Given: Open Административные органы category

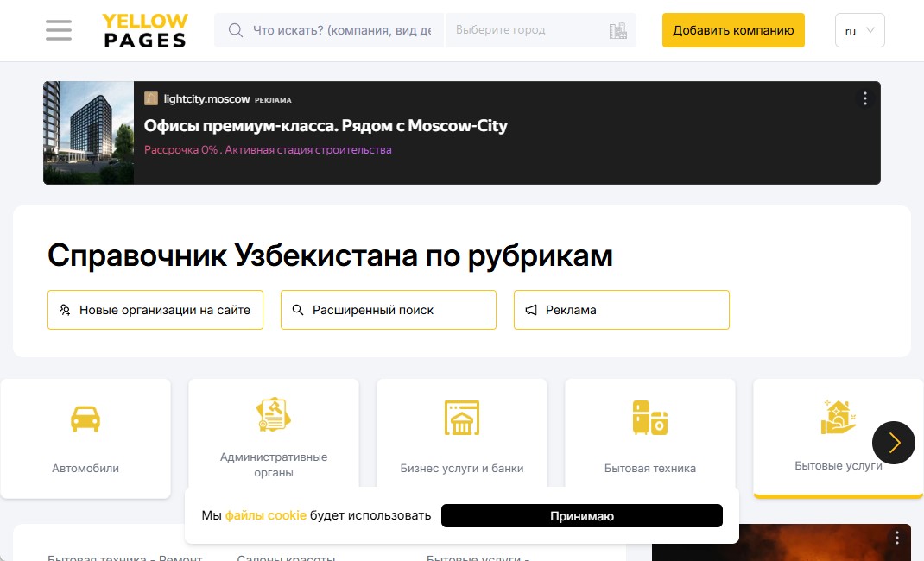Looking at the screenshot, I should click(274, 438).
